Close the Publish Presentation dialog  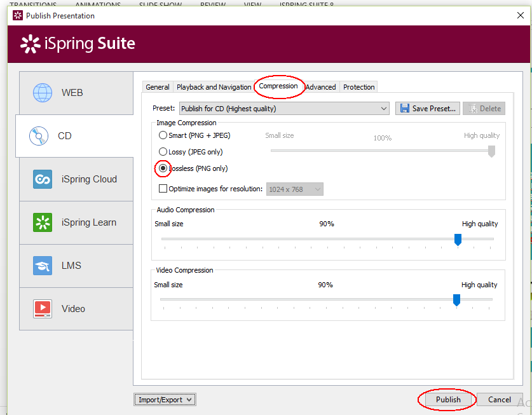point(520,15)
